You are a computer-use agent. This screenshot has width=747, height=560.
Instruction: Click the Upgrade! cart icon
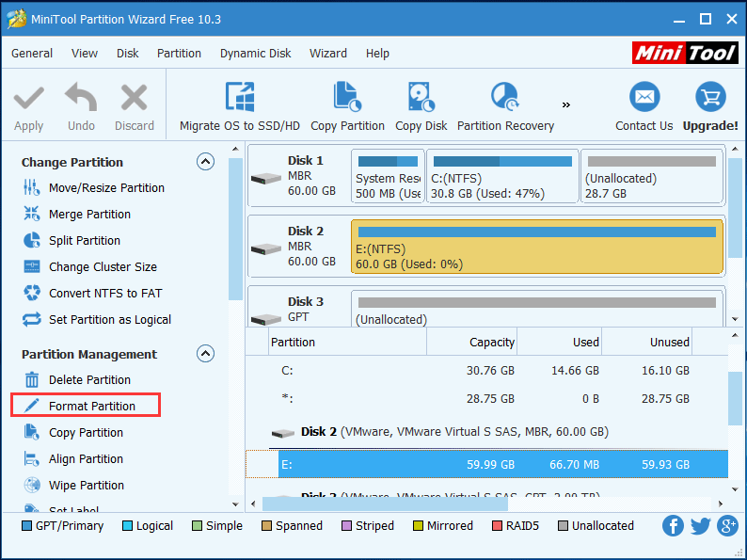pyautogui.click(x=710, y=97)
